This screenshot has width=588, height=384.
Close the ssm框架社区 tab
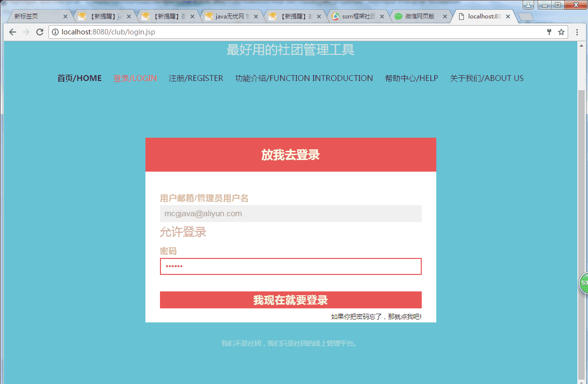click(382, 16)
